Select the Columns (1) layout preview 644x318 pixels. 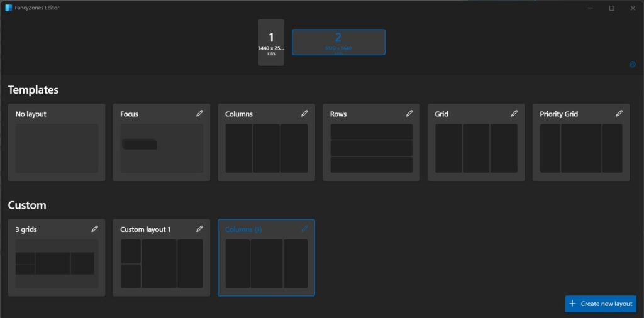click(267, 264)
